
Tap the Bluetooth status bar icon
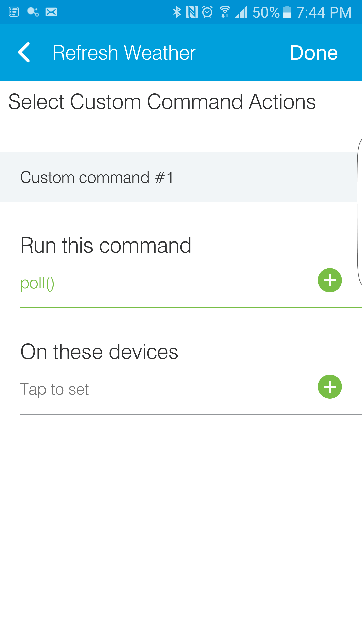[177, 12]
